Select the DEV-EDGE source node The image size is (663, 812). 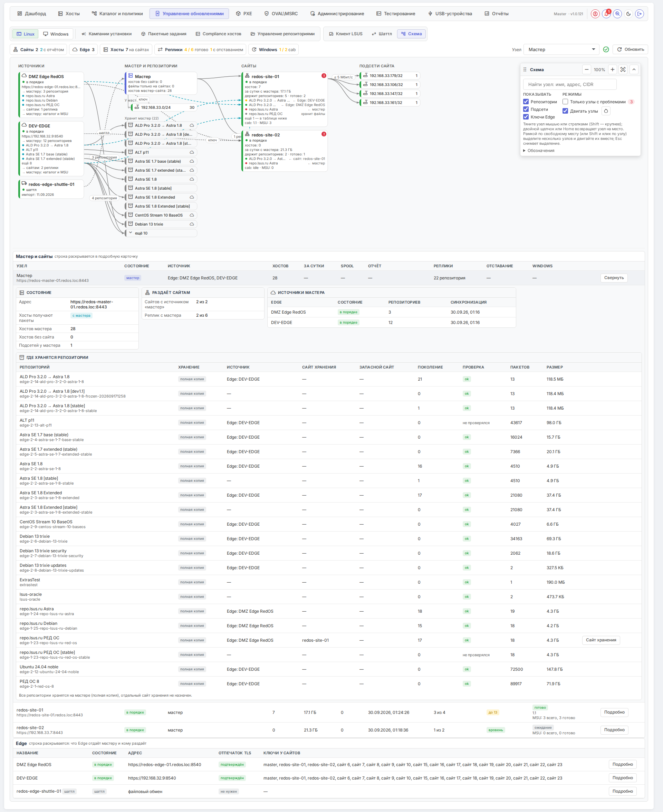pos(51,149)
